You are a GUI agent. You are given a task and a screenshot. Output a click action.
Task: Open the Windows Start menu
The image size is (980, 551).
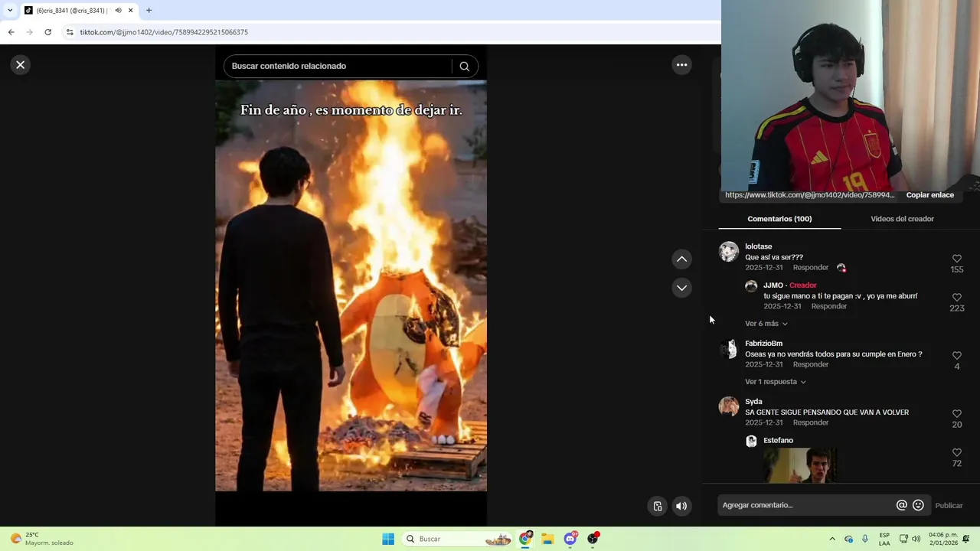[x=388, y=539]
